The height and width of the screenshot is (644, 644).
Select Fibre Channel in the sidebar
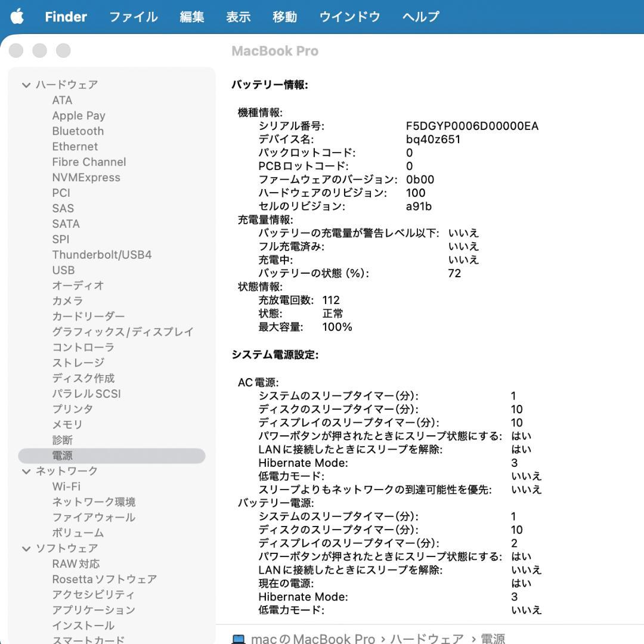(89, 162)
